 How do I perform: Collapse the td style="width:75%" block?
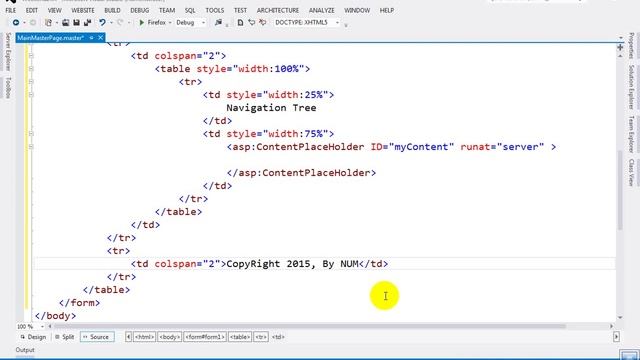tap(31, 133)
